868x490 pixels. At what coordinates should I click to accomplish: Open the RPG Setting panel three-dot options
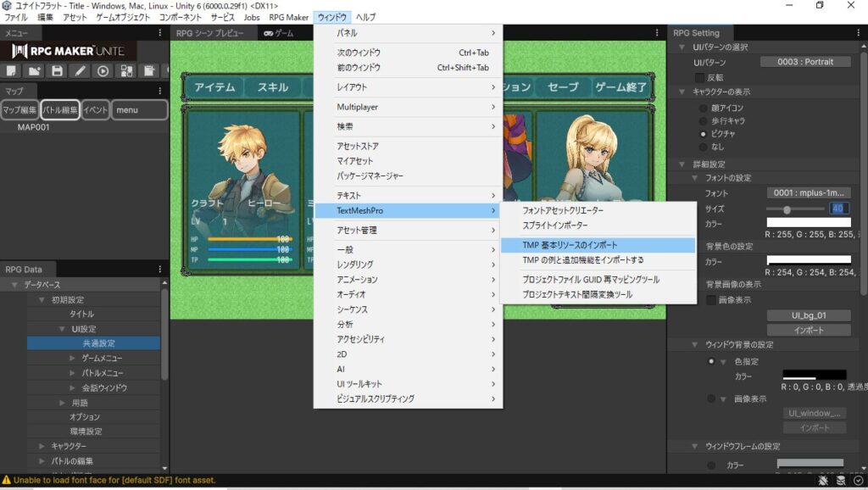click(x=859, y=33)
